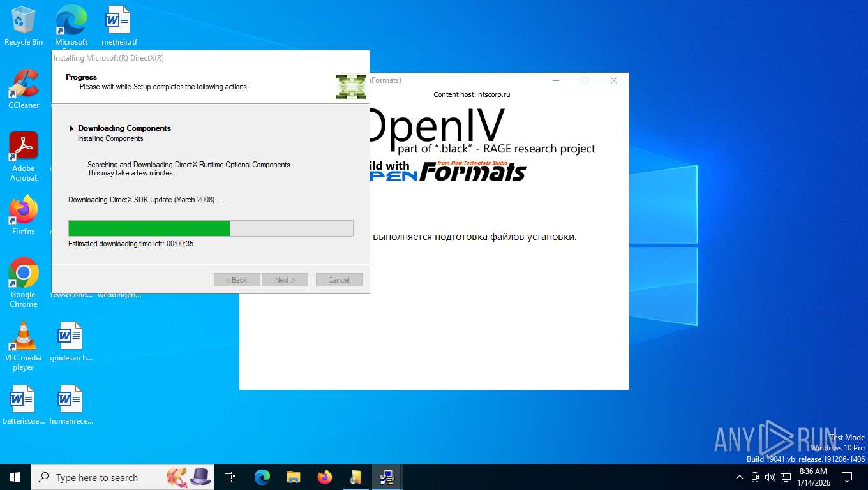Click the grayed-out Next button in DirectX Setup
868x490 pixels.
click(x=285, y=280)
